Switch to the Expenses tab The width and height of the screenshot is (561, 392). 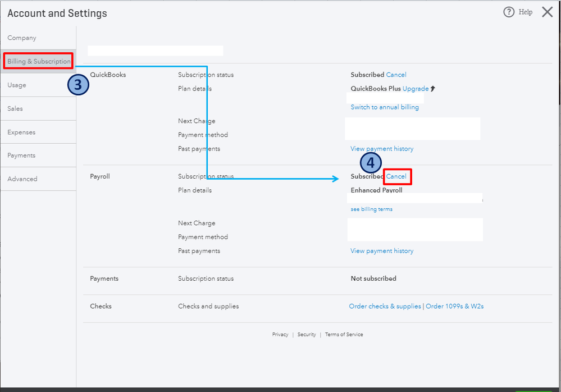pos(21,133)
